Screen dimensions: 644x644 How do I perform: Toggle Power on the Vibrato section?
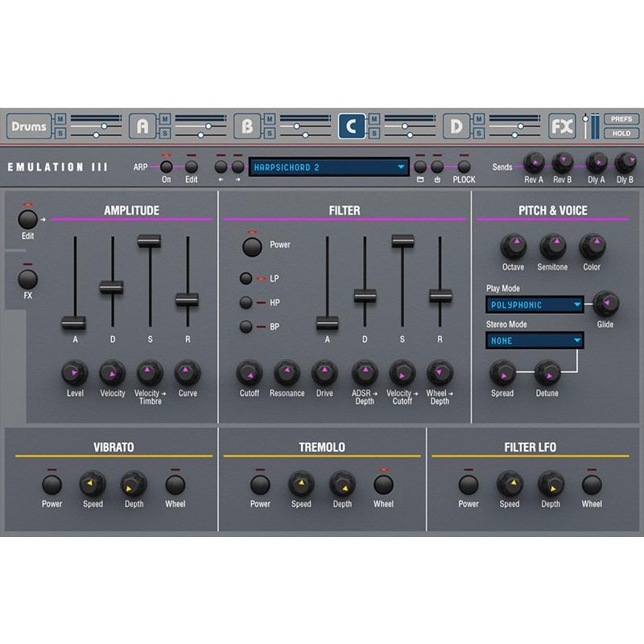coord(51,485)
